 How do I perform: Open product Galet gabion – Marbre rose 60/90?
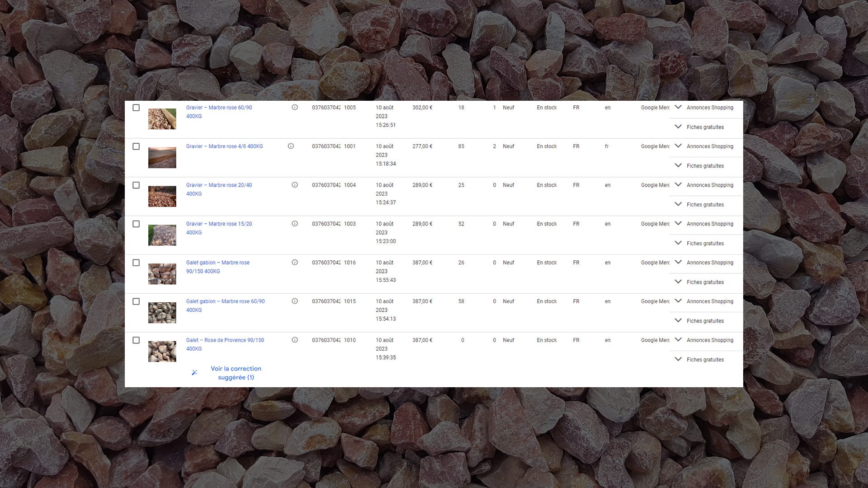point(225,305)
